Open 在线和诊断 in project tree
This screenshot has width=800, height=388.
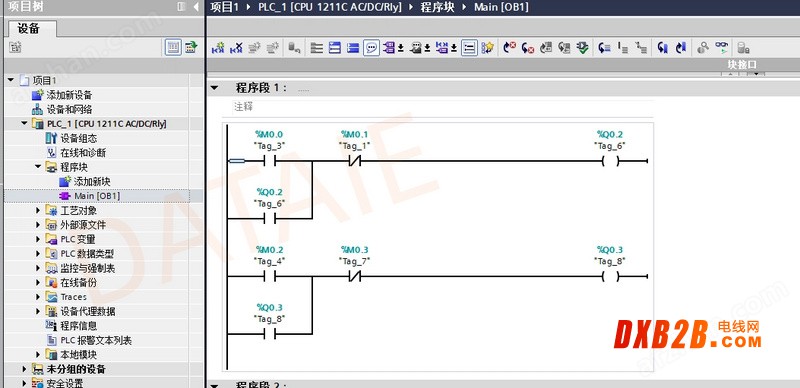(83, 153)
